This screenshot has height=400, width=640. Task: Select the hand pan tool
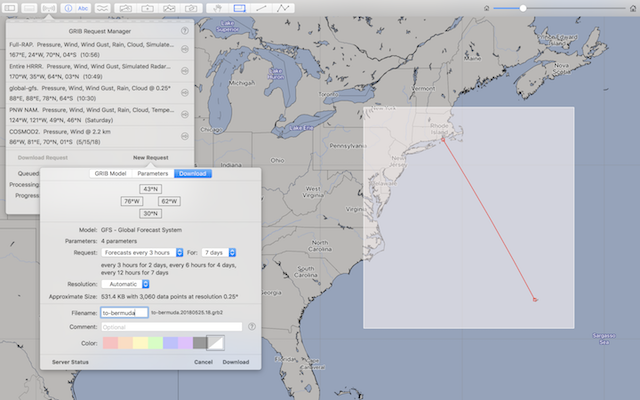click(219, 7)
